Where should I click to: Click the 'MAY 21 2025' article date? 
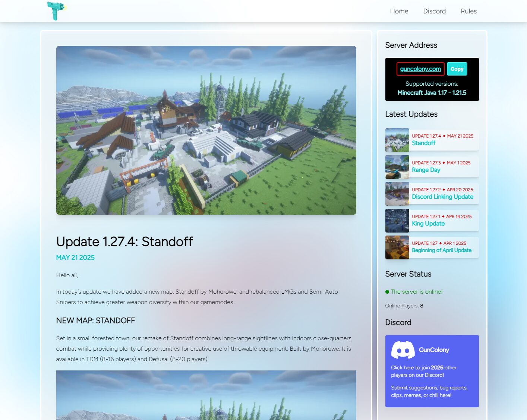[75, 258]
